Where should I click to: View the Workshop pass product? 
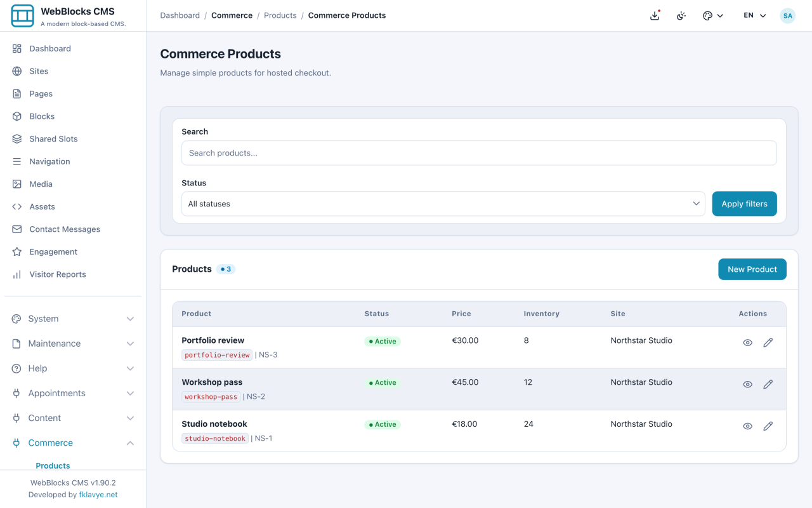tap(748, 385)
